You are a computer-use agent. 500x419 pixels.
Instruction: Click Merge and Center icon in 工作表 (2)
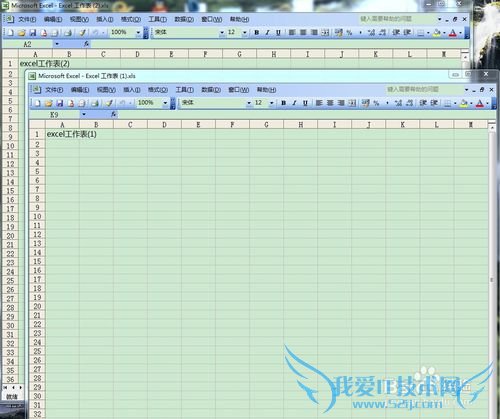click(x=325, y=32)
